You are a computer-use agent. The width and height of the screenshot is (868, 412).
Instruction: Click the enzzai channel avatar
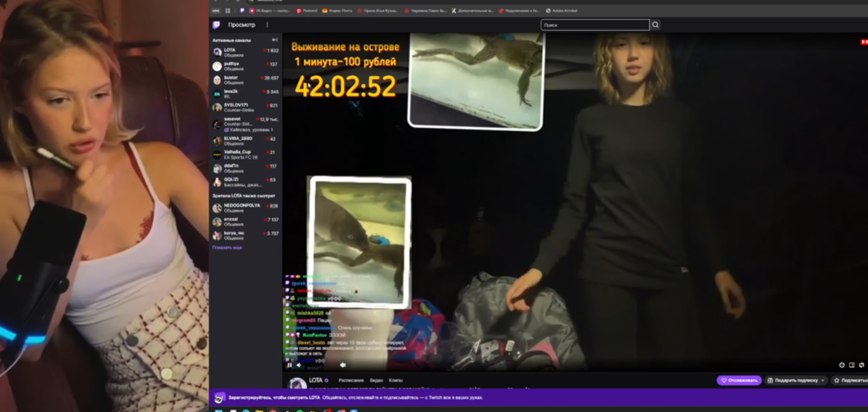tap(217, 222)
